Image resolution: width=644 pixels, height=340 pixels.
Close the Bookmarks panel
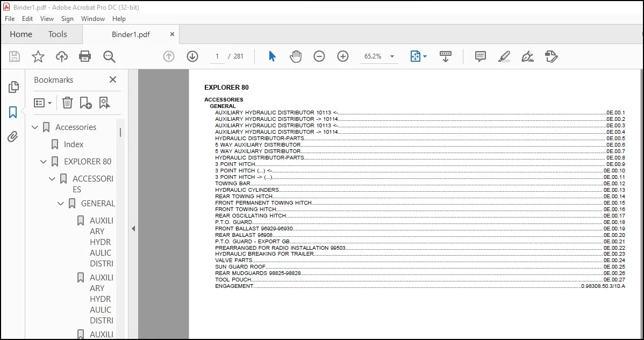(x=113, y=79)
